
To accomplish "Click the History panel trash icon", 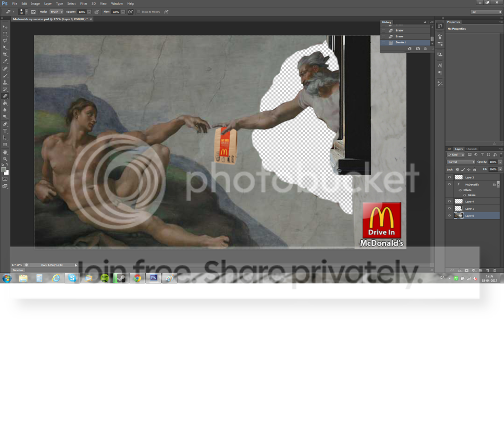I will 425,48.
